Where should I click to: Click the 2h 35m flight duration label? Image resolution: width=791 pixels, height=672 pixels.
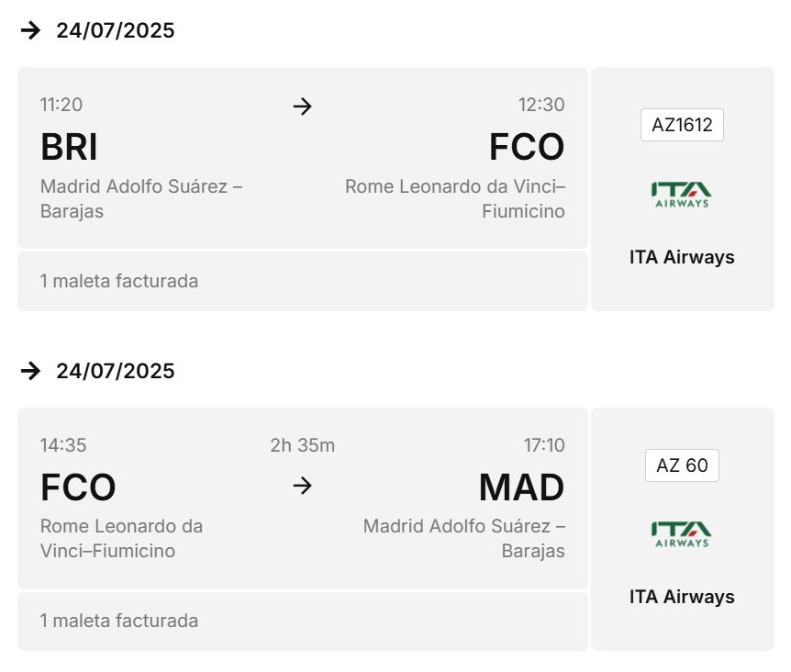pos(303,445)
